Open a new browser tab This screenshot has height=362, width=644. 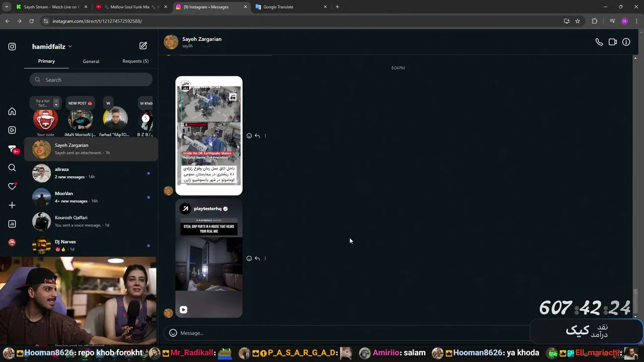coord(337,7)
